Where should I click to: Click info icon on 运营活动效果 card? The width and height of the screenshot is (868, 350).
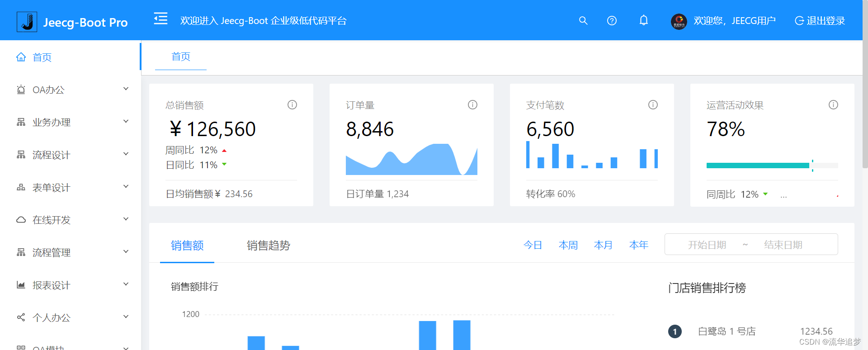[x=833, y=105]
